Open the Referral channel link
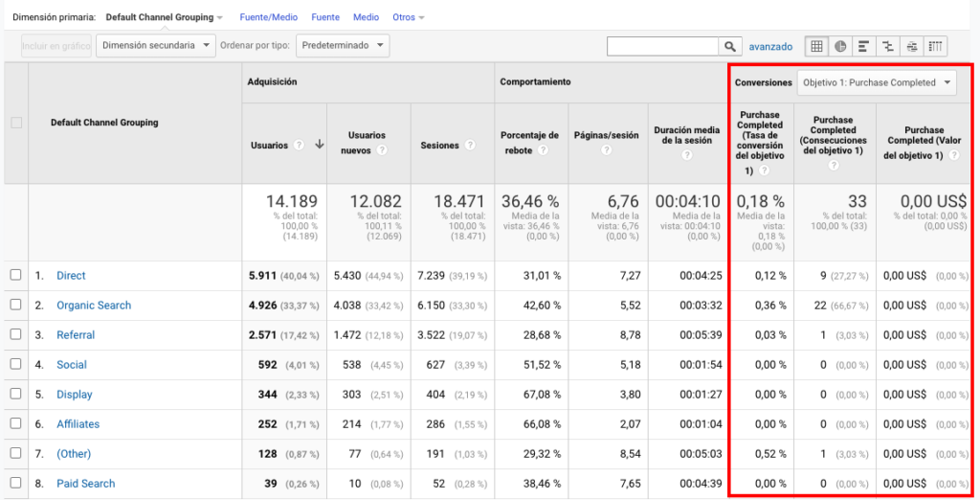This screenshot has width=980, height=500. pos(76,335)
